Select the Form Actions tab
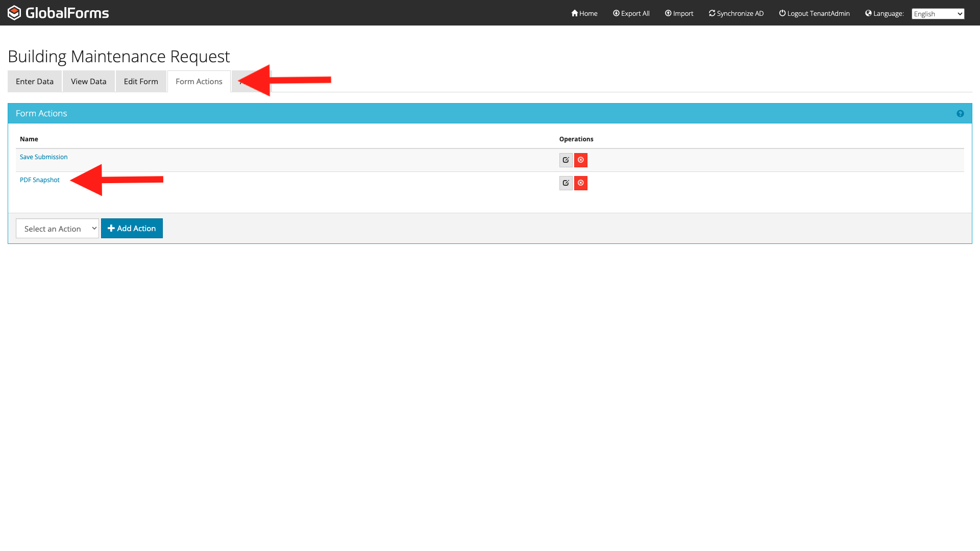 tap(199, 82)
